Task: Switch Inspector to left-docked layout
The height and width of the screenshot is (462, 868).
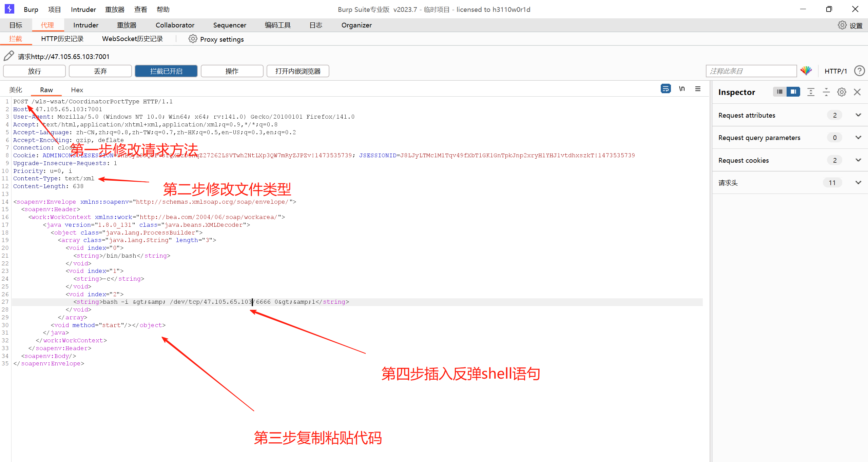Action: click(779, 92)
